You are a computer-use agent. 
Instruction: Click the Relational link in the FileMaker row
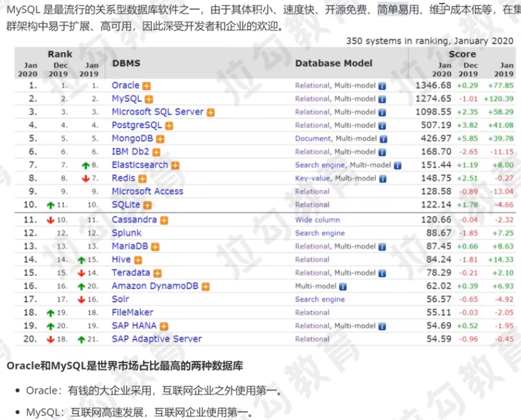click(312, 313)
